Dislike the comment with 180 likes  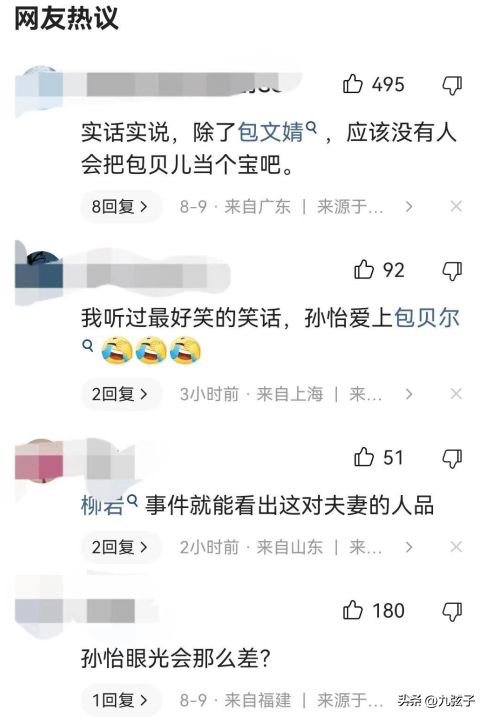point(452,611)
